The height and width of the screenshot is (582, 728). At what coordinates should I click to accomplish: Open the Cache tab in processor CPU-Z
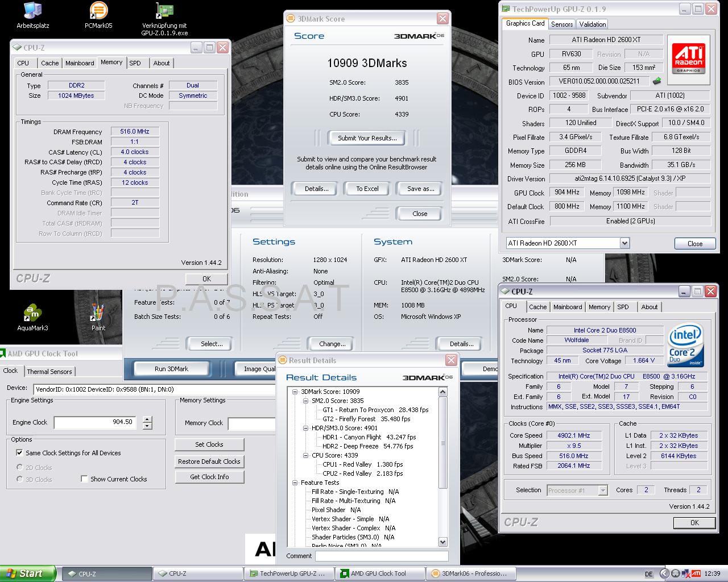click(x=537, y=307)
